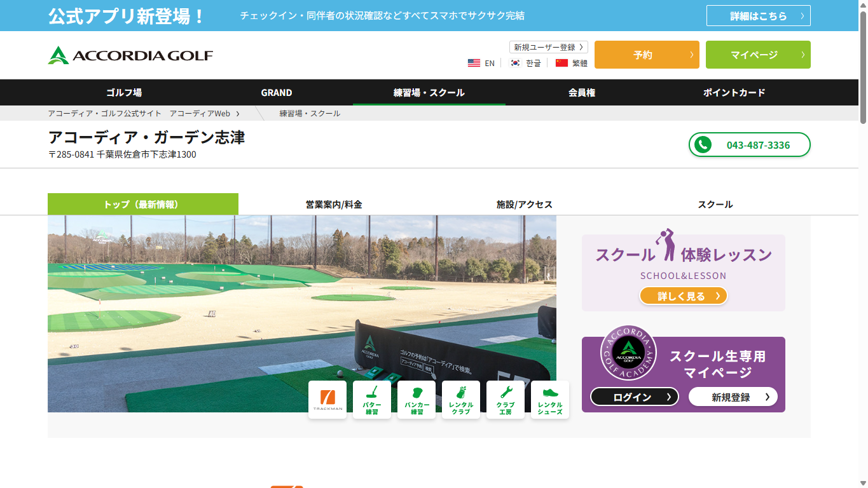
Task: Select 営業案内/料金 tab
Action: coord(334,204)
